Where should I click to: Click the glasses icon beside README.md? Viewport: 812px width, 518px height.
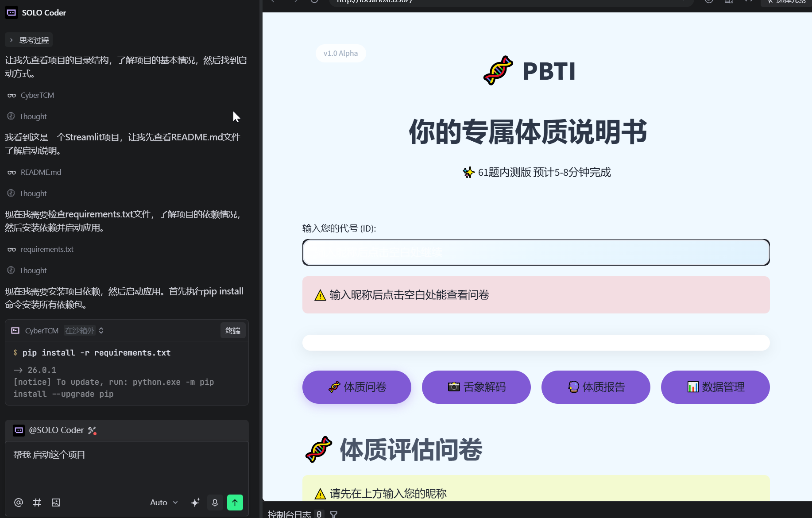pyautogui.click(x=12, y=172)
